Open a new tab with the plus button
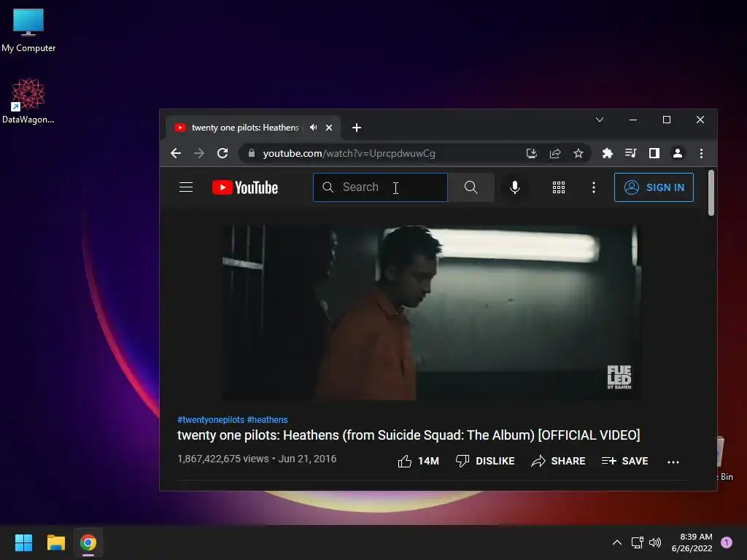This screenshot has width=747, height=560. pos(356,128)
